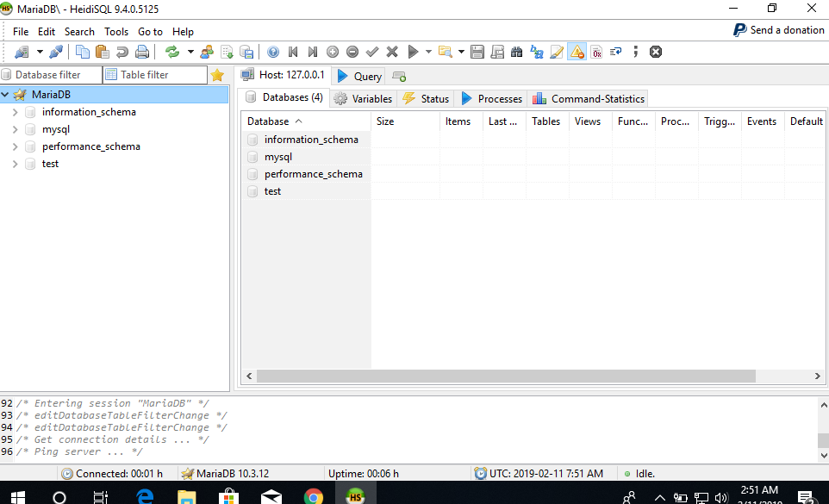Toggle wrap long lines button
The width and height of the screenshot is (829, 504).
(616, 52)
